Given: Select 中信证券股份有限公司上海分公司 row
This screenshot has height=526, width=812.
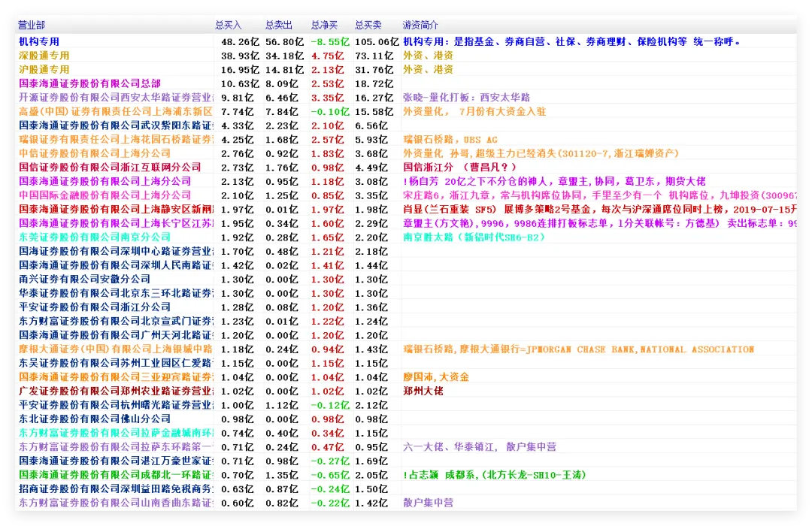Looking at the screenshot, I should click(95, 153).
